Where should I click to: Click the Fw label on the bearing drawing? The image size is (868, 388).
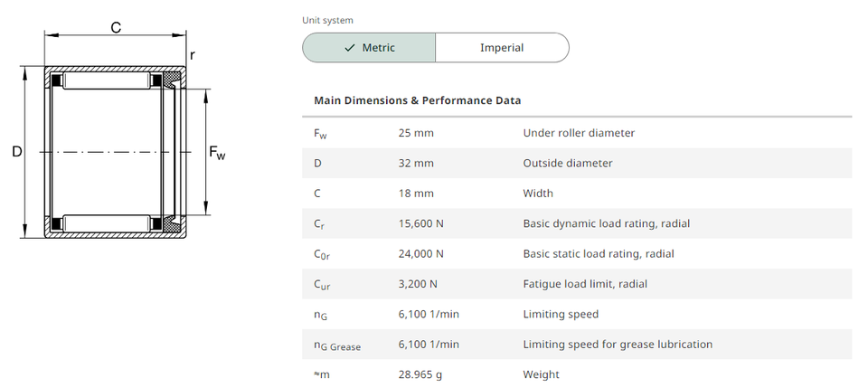pyautogui.click(x=217, y=153)
